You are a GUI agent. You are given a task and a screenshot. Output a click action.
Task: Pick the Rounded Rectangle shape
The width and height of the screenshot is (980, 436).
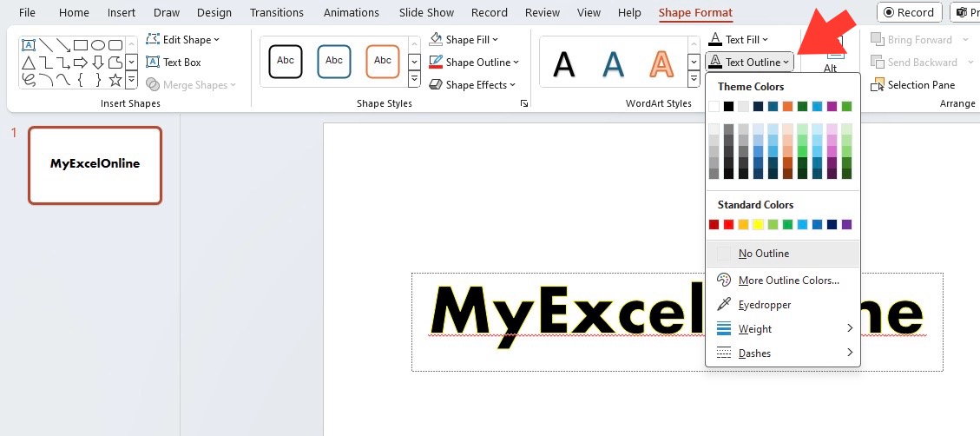coord(115,45)
